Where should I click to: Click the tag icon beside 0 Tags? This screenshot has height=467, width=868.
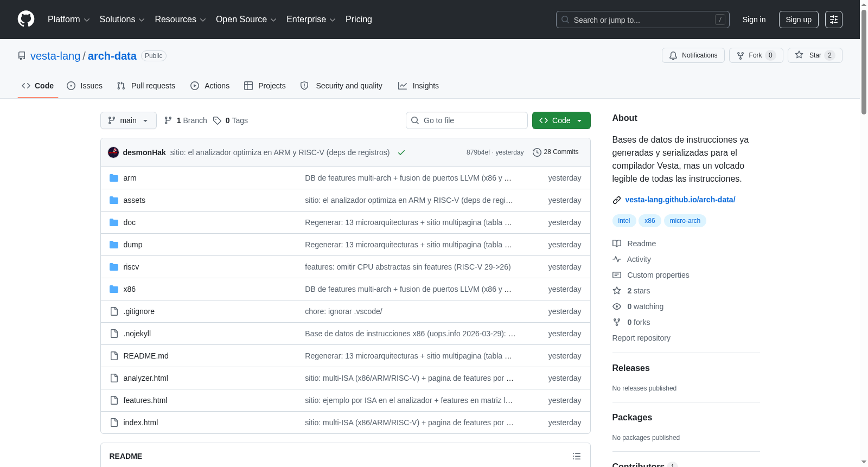point(217,120)
